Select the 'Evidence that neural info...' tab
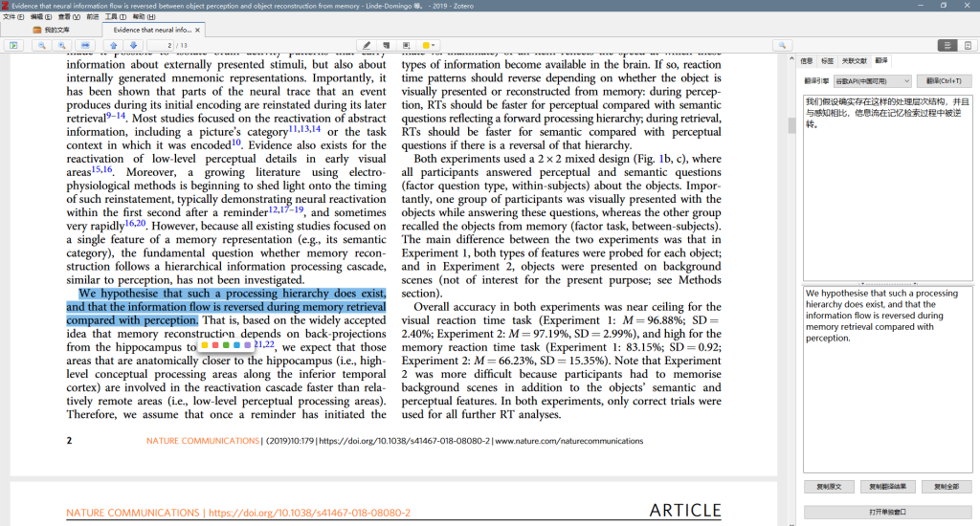This screenshot has height=526, width=980. point(152,30)
